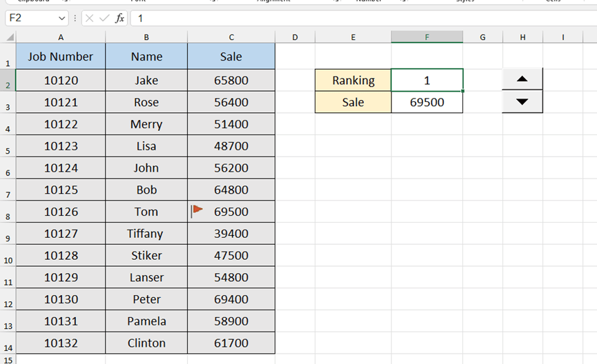
Task: Click the red flag icon in Tom's row
Action: click(x=197, y=211)
